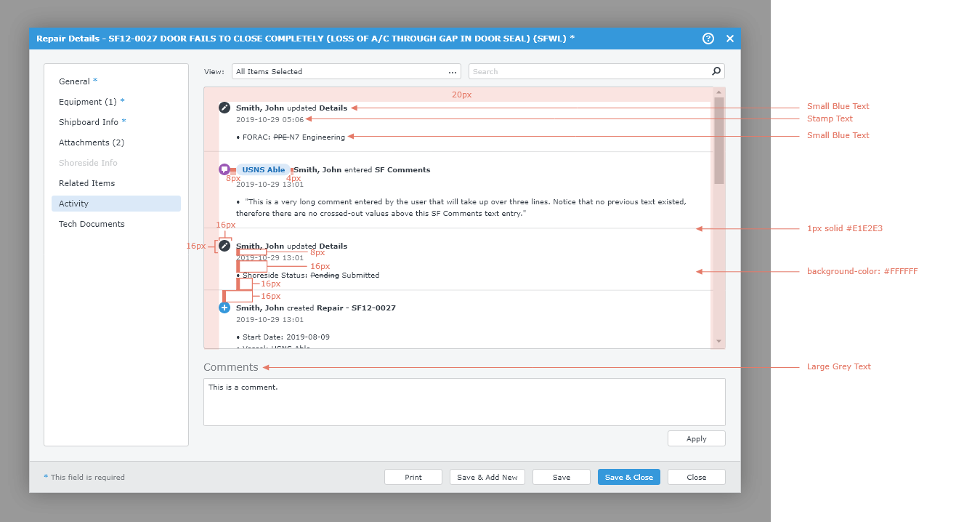Screen dimensions: 980x522
Task: Click Save & Add New button
Action: tap(487, 477)
